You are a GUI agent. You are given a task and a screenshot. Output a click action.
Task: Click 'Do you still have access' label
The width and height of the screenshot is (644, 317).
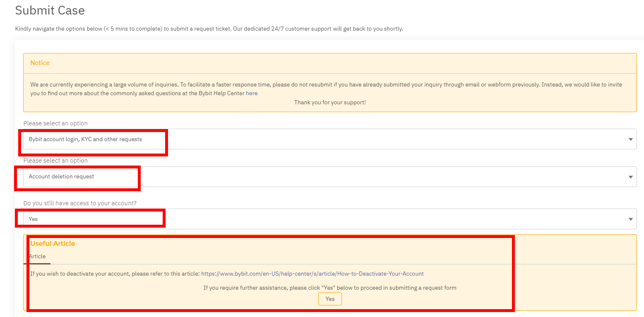pos(80,203)
